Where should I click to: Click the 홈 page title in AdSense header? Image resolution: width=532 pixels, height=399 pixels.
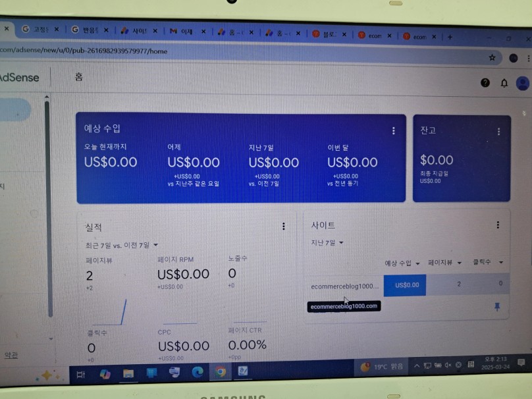coord(79,76)
